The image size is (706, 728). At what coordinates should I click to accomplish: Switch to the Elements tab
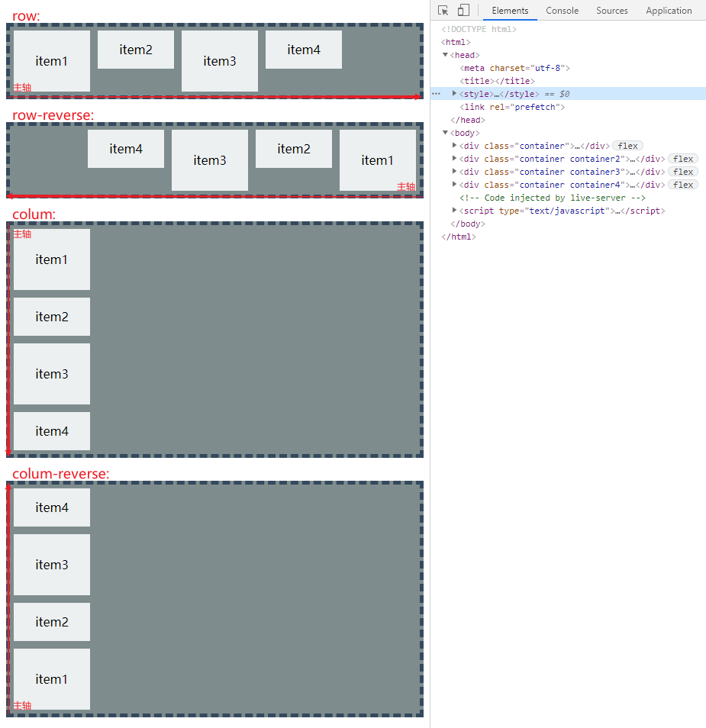[510, 10]
